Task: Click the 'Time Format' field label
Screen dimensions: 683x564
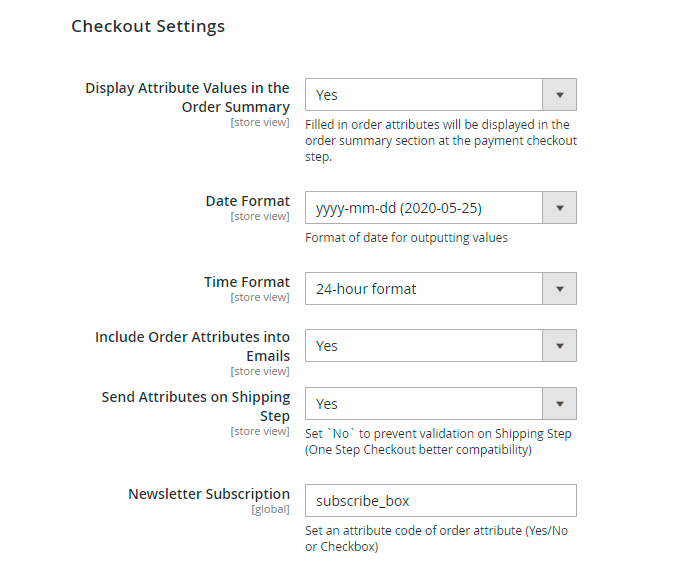Action: pos(247,282)
